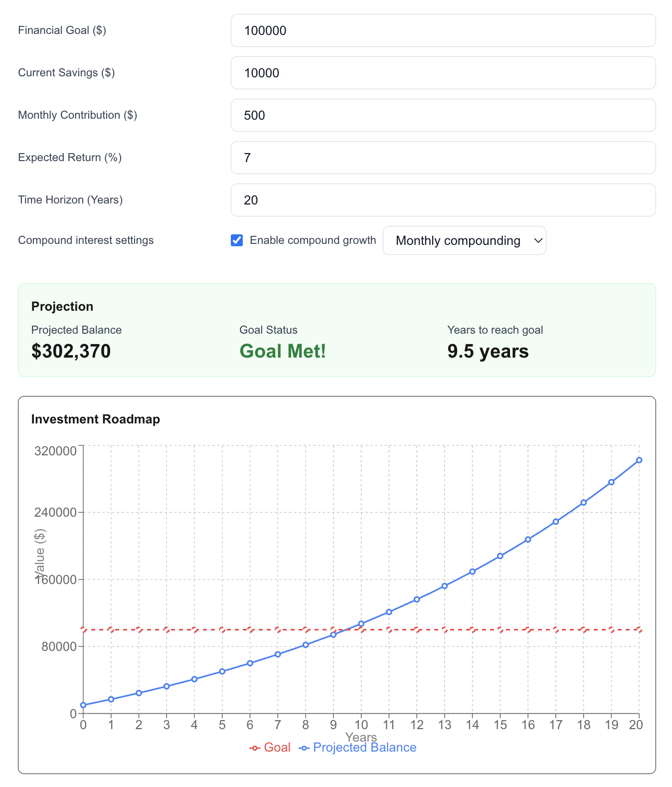Click the Time Horizon years field
The image size is (672, 787).
443,200
